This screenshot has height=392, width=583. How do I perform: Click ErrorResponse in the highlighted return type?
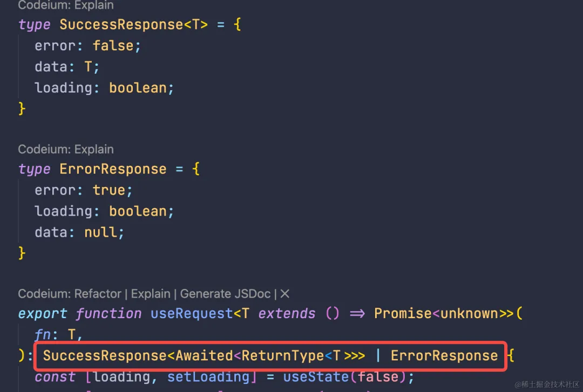(x=444, y=356)
